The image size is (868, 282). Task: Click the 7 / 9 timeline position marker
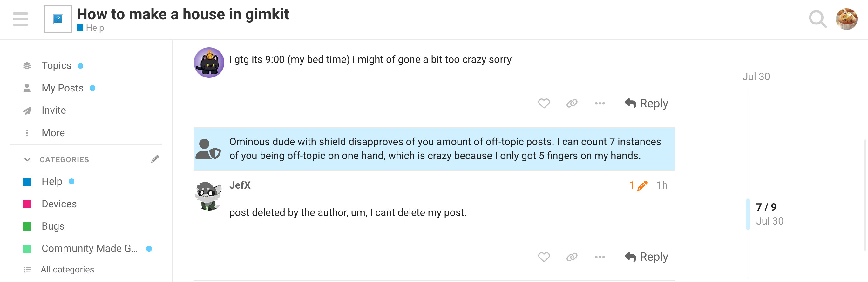point(766,207)
